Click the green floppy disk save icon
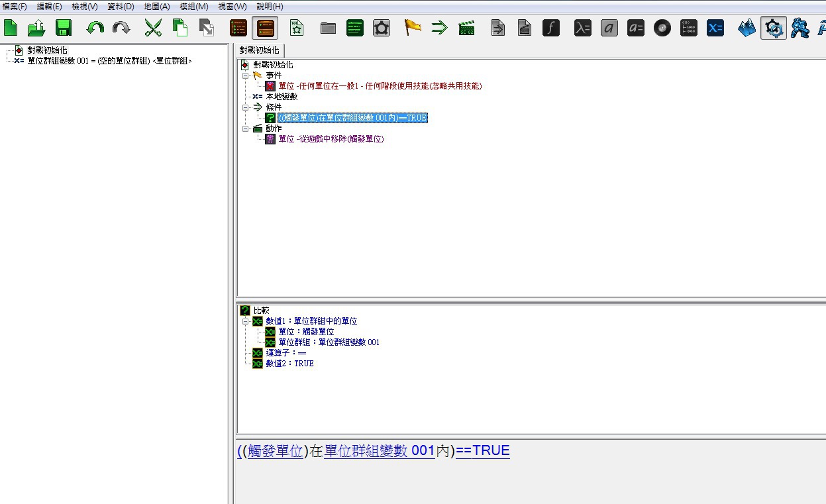The image size is (826, 504). click(64, 28)
